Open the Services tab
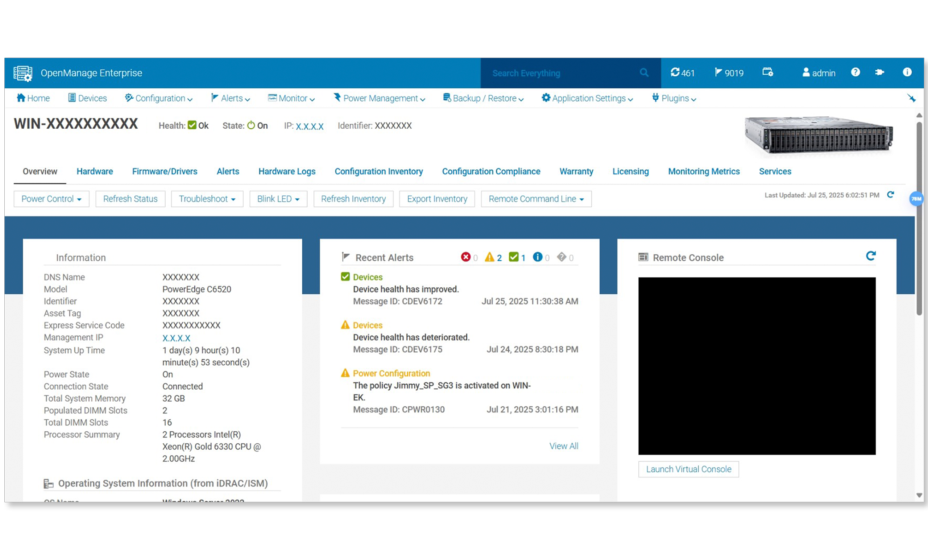Image resolution: width=928 pixels, height=560 pixels. (x=775, y=171)
